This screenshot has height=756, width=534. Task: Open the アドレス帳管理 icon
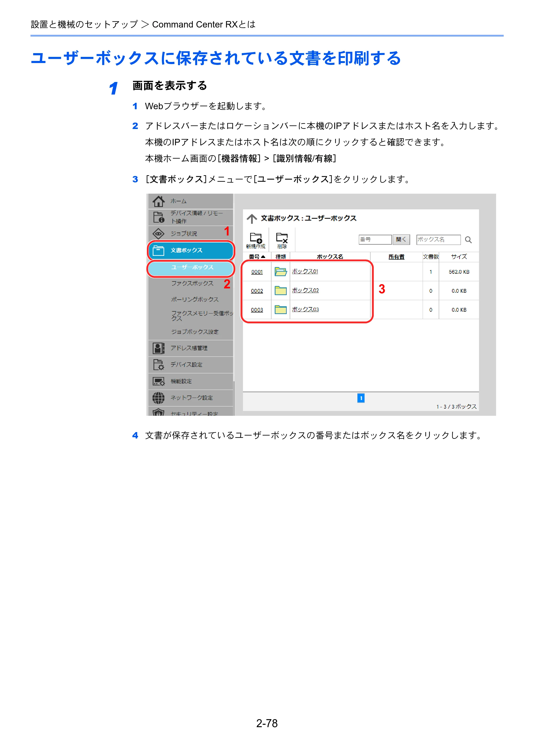pyautogui.click(x=158, y=348)
